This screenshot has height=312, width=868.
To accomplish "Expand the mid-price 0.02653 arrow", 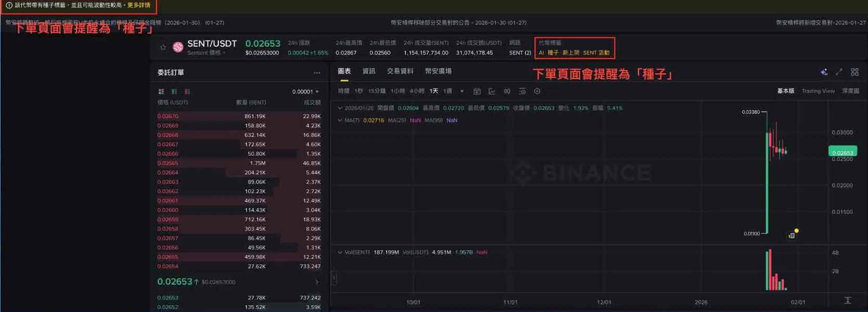I will coord(317,282).
